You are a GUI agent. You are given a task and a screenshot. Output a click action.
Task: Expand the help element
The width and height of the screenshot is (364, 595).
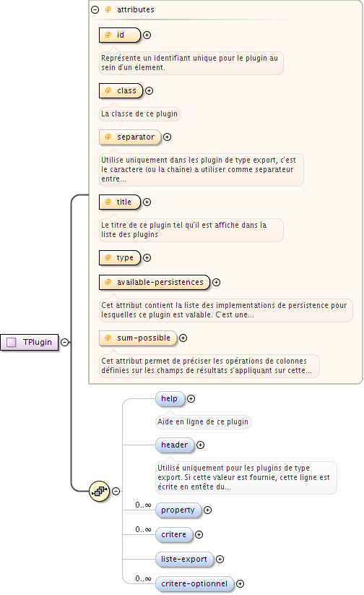191,398
